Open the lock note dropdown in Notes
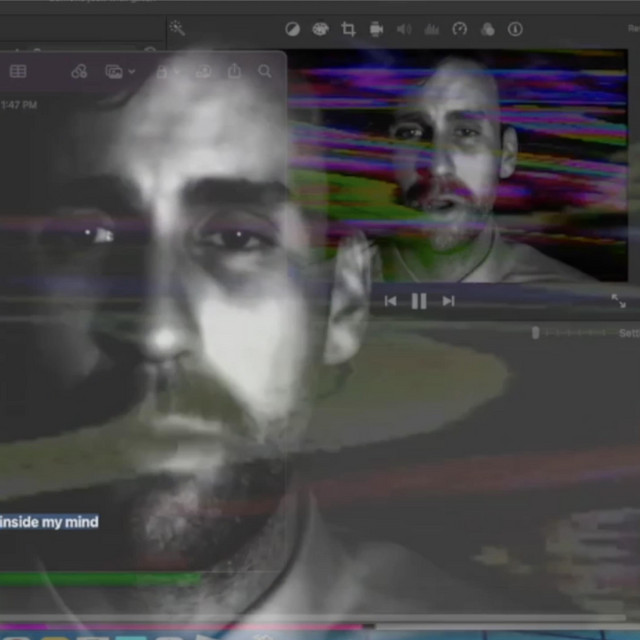Viewport: 640px width, 640px height. click(167, 72)
